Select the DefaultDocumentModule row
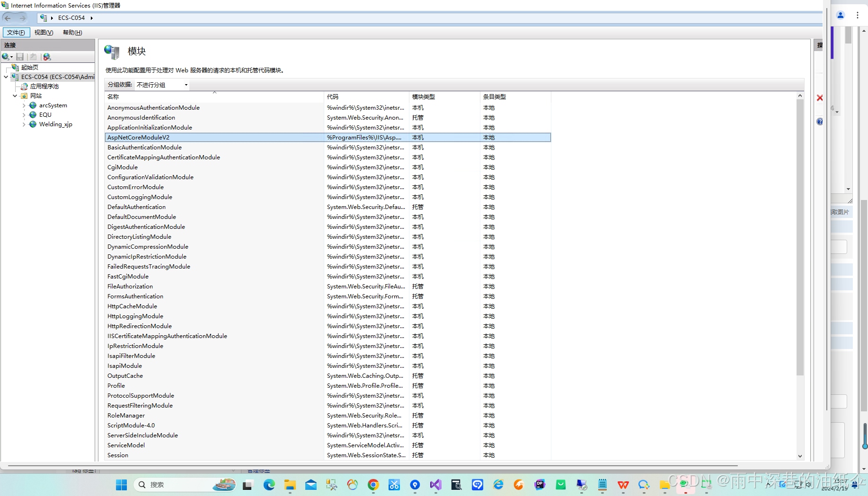This screenshot has height=496, width=868. (x=328, y=217)
